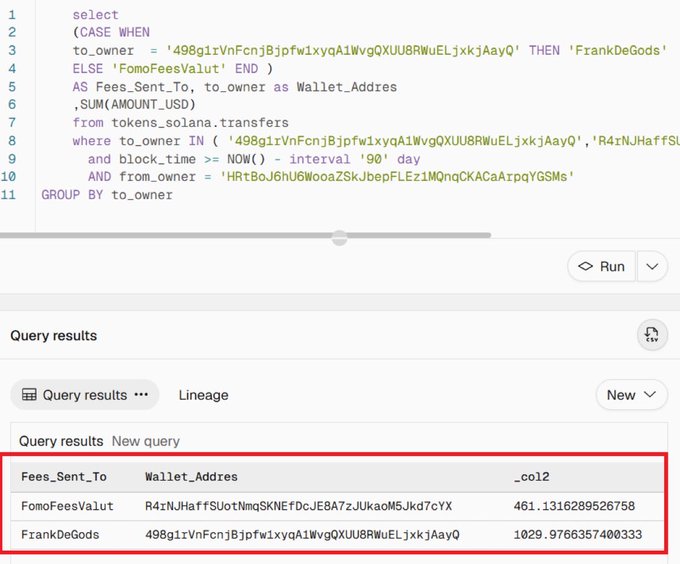Select value 461.1316289526758
Image resolution: width=680 pixels, height=564 pixels.
(x=574, y=506)
